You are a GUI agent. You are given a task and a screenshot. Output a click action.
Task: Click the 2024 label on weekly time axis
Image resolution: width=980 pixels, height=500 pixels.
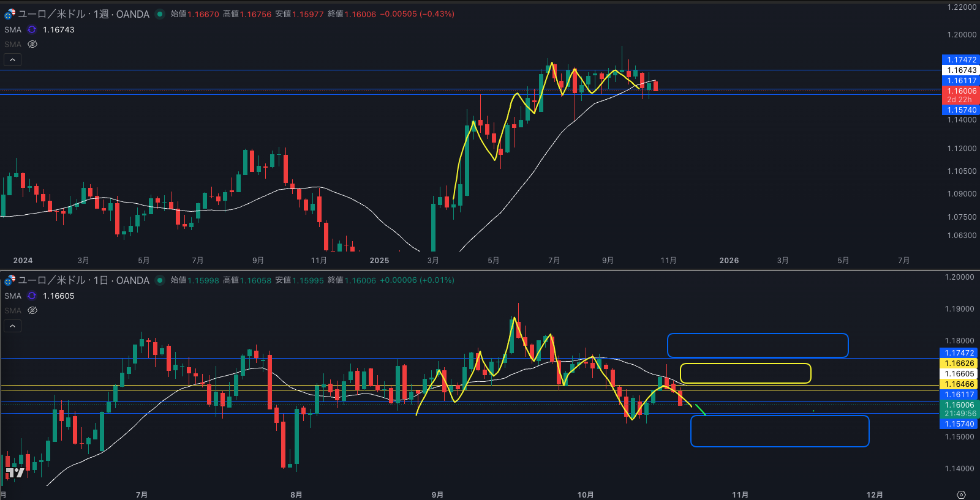click(x=23, y=261)
